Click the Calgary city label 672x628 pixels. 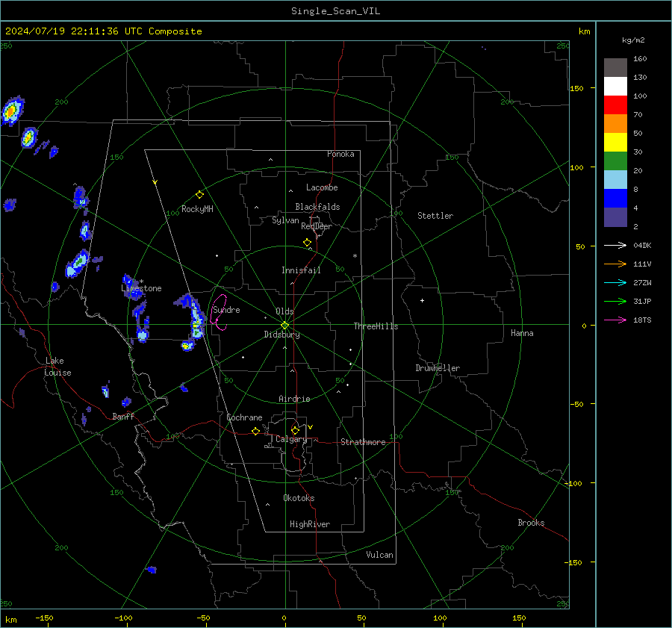(291, 439)
